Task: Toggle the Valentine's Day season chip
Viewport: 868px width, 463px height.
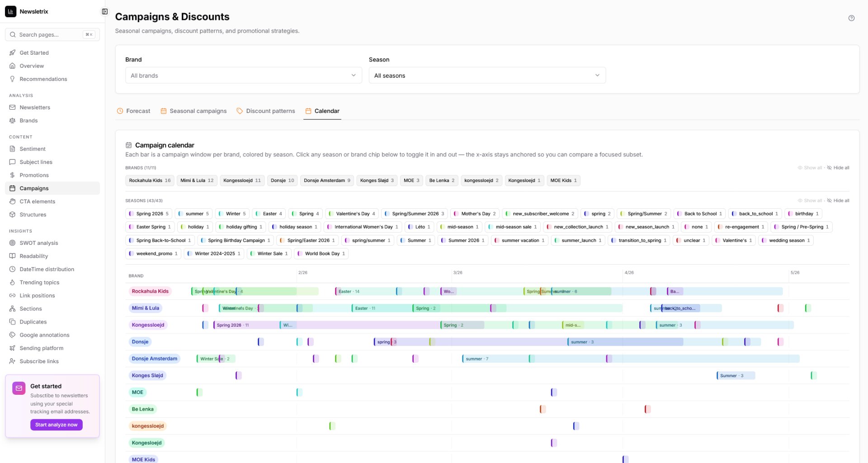Action: tap(352, 214)
